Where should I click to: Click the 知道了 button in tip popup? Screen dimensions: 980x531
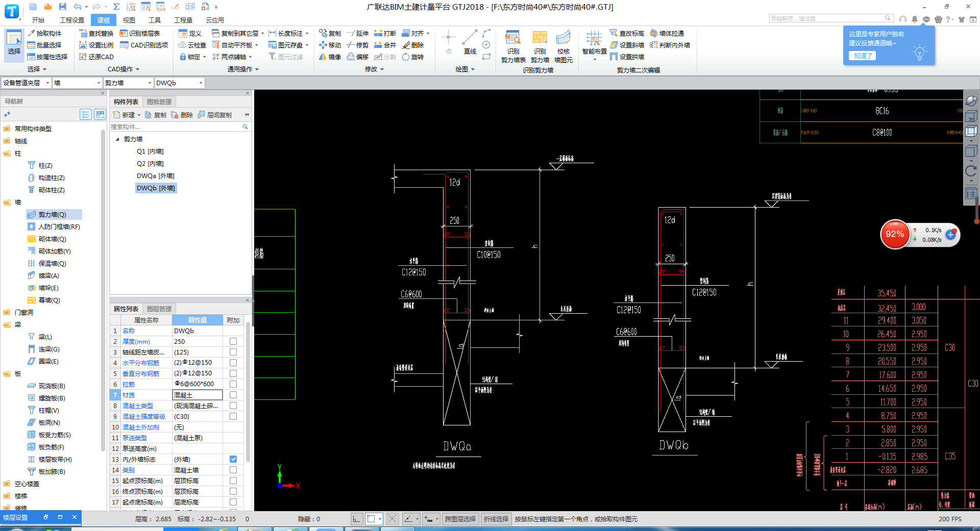863,56
